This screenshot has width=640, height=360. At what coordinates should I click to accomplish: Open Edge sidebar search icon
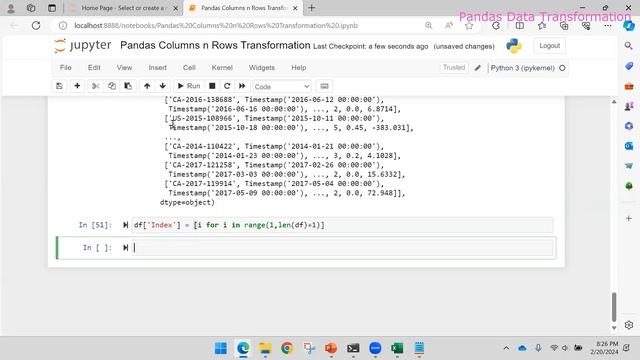[x=629, y=46]
